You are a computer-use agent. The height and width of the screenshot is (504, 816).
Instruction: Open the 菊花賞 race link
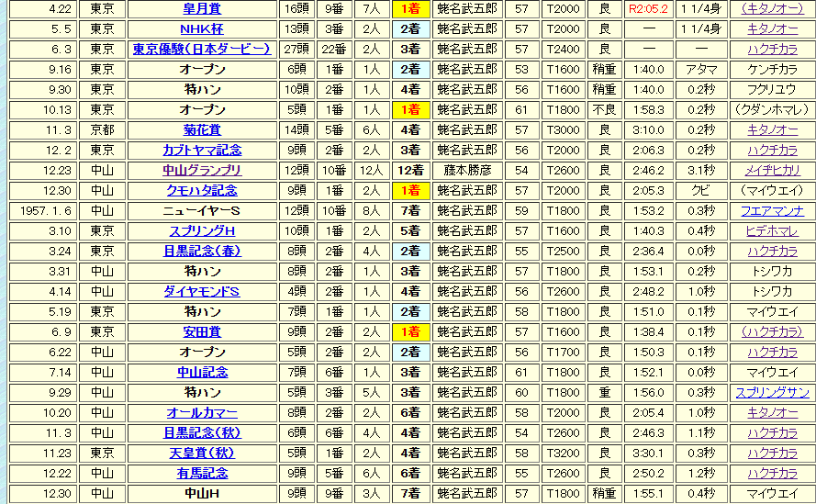pyautogui.click(x=202, y=130)
